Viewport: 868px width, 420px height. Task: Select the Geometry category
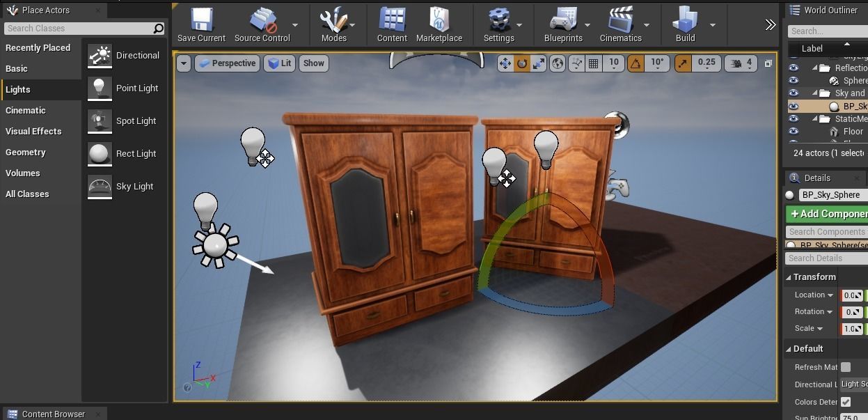point(26,153)
